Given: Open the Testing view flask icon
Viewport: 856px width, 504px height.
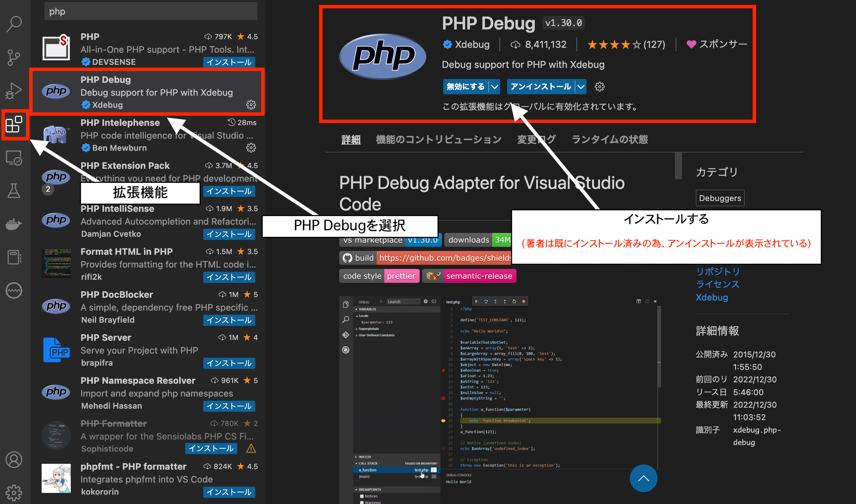Looking at the screenshot, I should [14, 191].
